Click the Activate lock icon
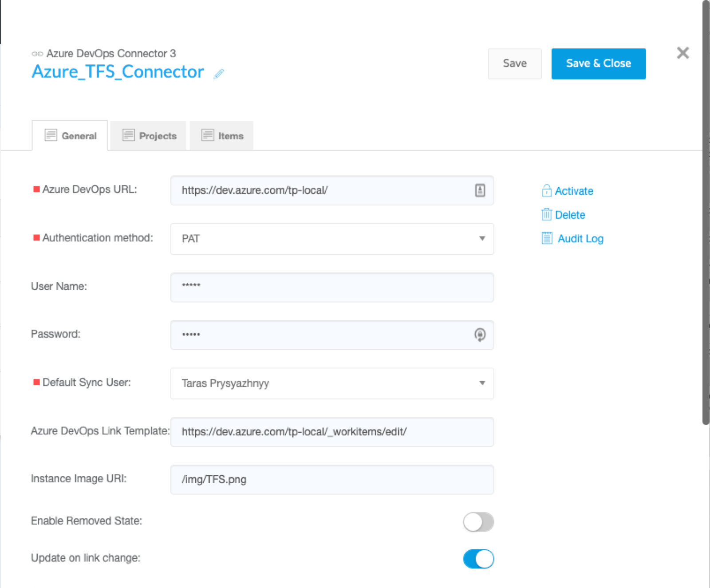Viewport: 710px width, 588px height. [546, 191]
